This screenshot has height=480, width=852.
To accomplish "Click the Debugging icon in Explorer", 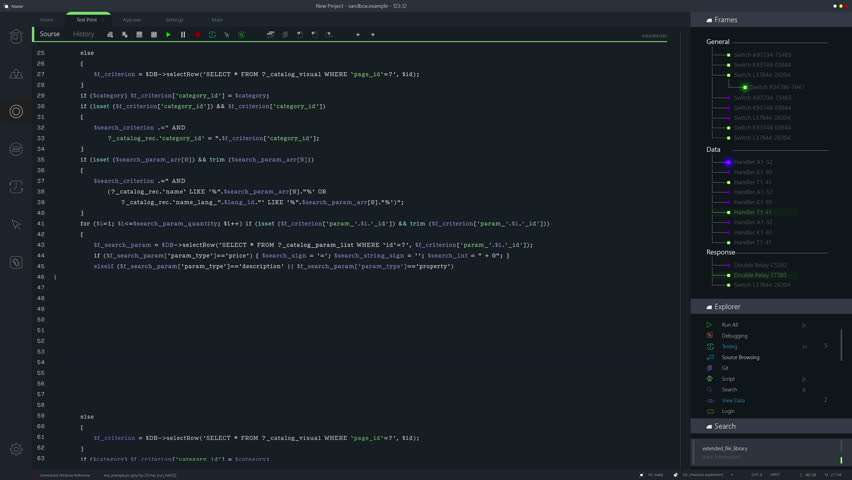I will coord(709,335).
